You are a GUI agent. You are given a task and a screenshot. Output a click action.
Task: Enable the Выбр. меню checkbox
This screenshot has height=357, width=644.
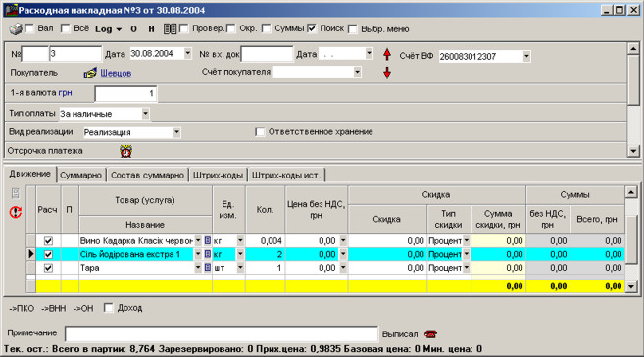(x=352, y=28)
